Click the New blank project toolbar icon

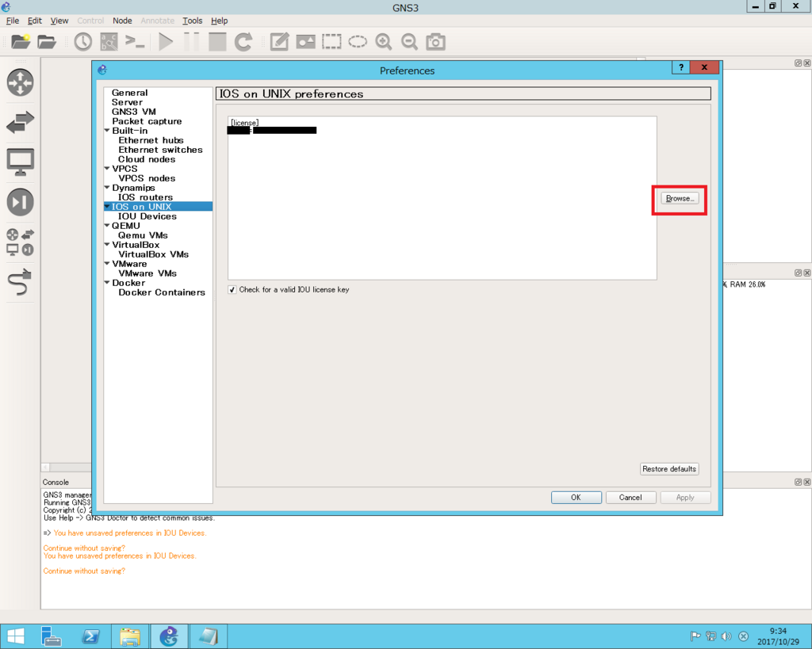click(x=21, y=41)
